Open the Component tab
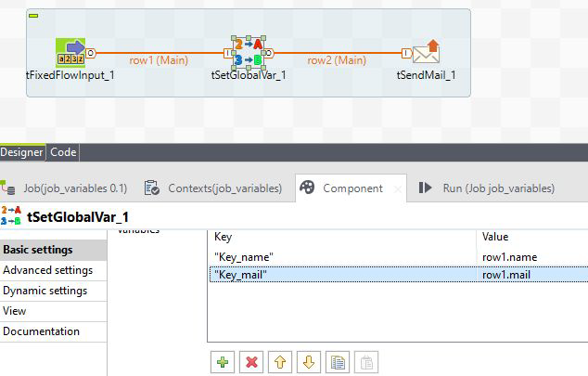 pyautogui.click(x=351, y=188)
